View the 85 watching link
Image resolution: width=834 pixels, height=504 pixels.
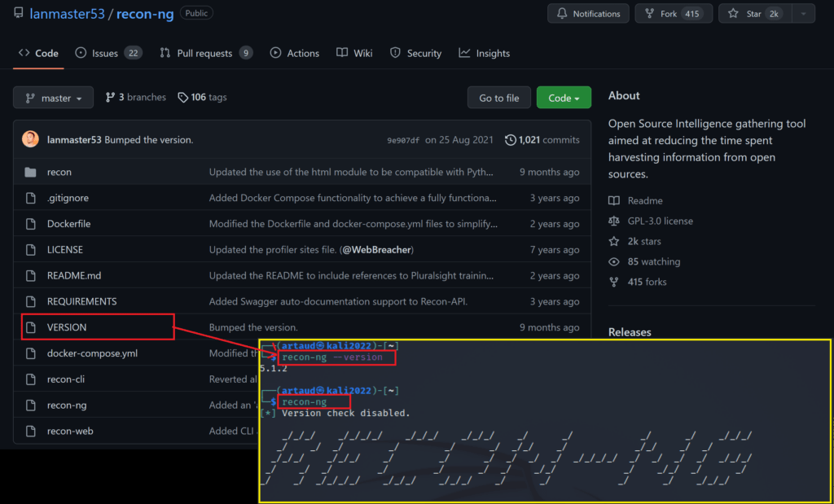pyautogui.click(x=654, y=261)
